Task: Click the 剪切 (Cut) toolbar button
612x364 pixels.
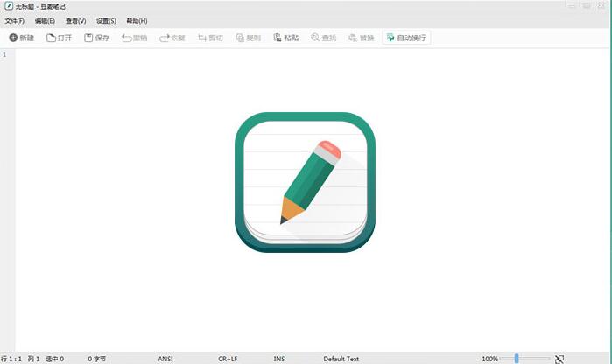Action: 210,38
